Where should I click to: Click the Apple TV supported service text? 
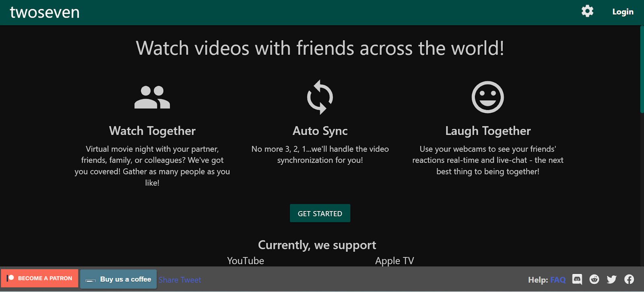pyautogui.click(x=394, y=261)
